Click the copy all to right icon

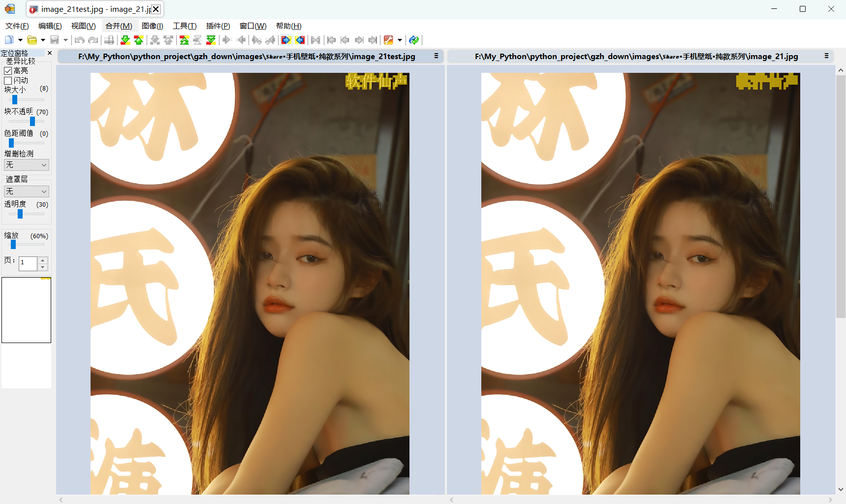tap(286, 40)
